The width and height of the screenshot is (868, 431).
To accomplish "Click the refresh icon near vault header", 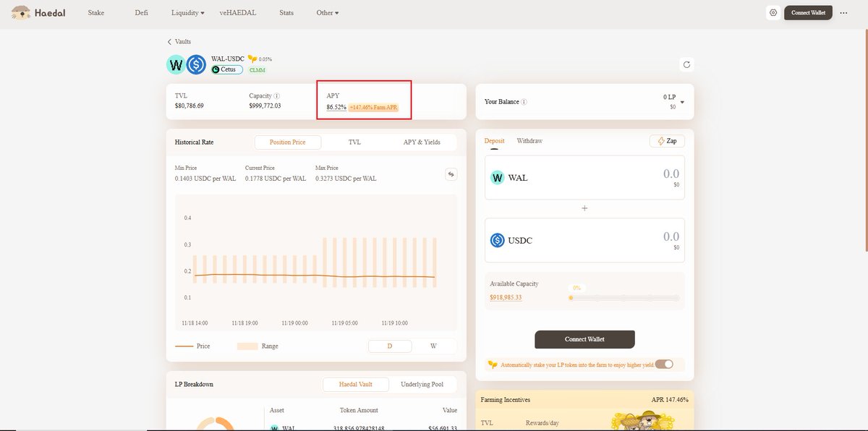I will [x=686, y=64].
